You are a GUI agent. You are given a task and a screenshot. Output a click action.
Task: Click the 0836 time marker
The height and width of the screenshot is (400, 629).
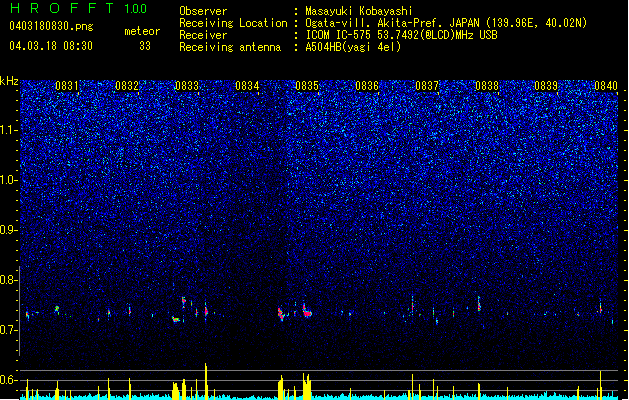(367, 86)
